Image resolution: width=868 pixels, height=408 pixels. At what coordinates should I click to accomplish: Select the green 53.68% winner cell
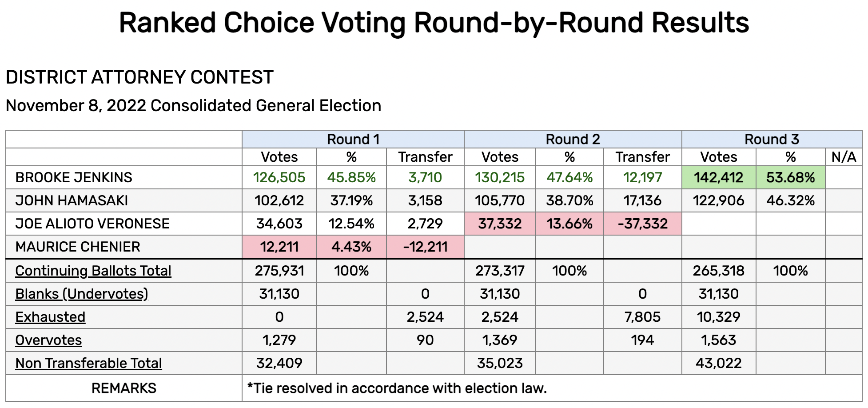[791, 177]
